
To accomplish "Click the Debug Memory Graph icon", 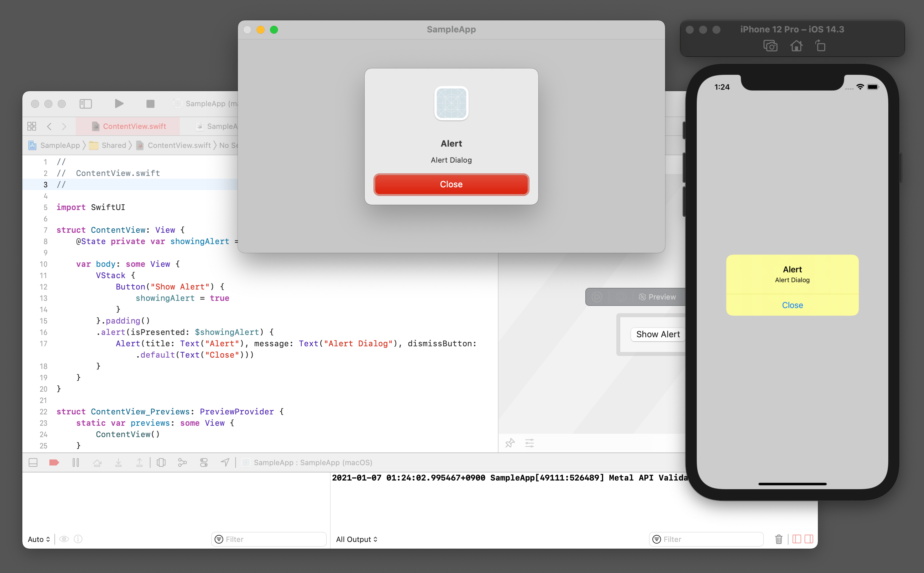I will pyautogui.click(x=182, y=462).
